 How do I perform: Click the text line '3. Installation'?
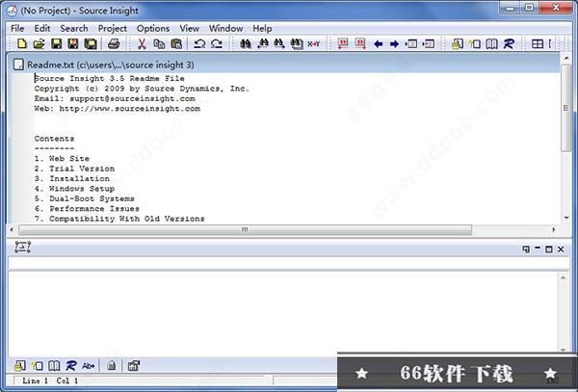(72, 178)
